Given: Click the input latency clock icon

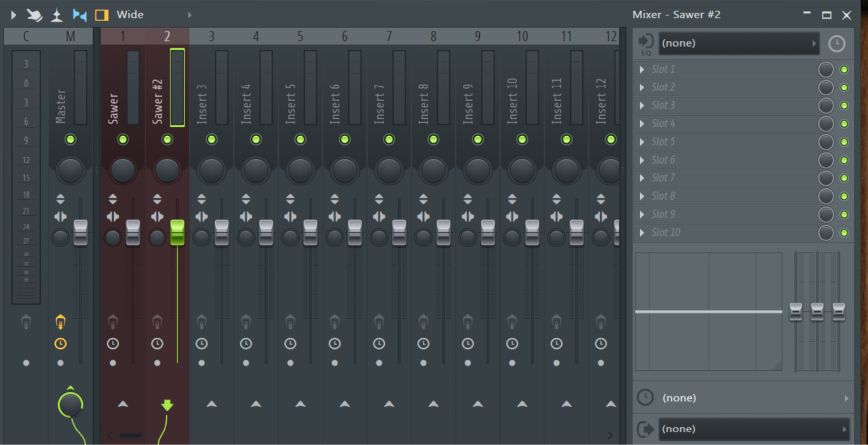Looking at the screenshot, I should coord(836,43).
